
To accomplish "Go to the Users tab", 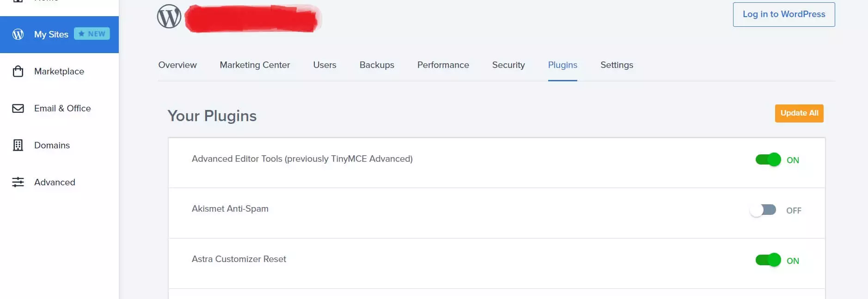I will (x=324, y=65).
